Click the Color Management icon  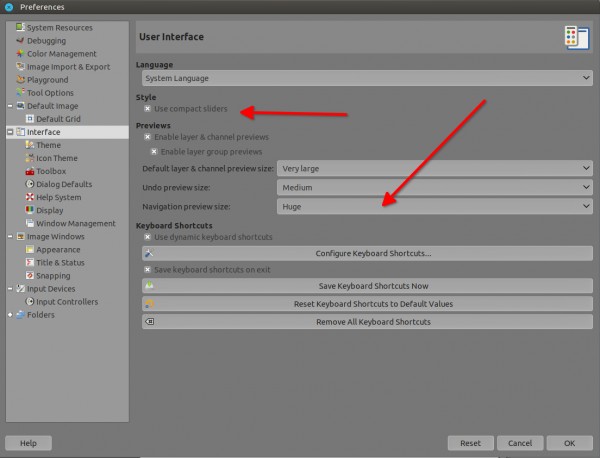tap(20, 54)
